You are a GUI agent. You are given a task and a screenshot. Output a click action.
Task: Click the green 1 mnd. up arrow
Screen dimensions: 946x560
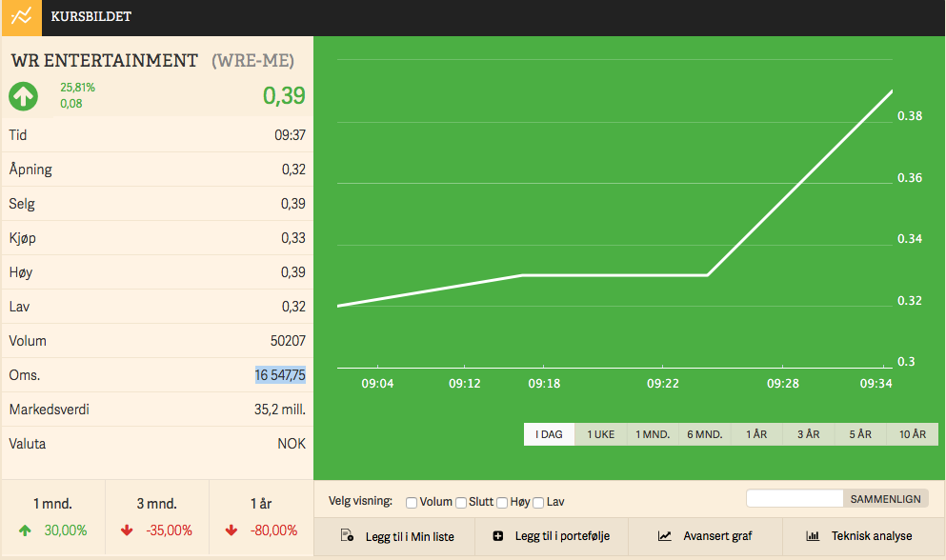(25, 530)
